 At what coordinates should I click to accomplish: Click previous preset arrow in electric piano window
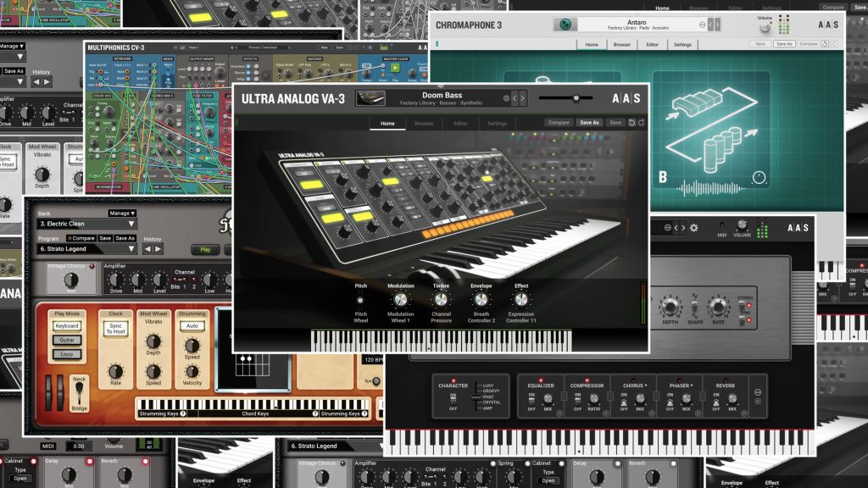pyautogui.click(x=676, y=228)
